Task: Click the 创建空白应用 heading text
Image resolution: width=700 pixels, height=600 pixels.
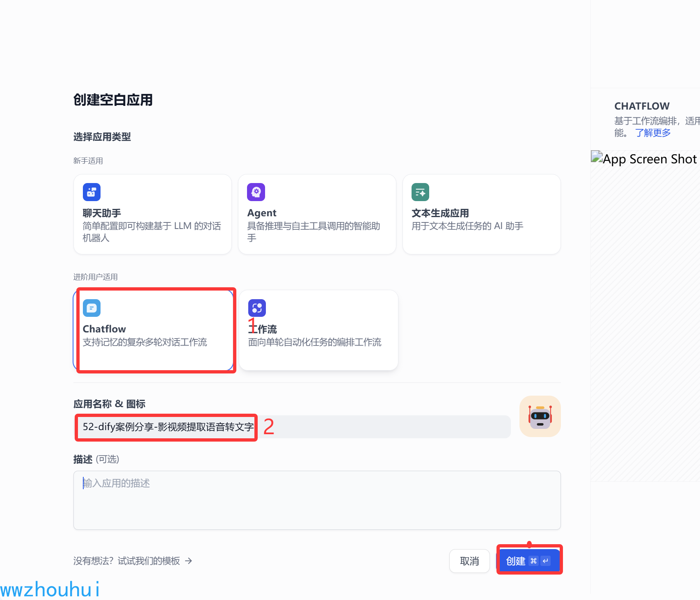Action: tap(113, 100)
